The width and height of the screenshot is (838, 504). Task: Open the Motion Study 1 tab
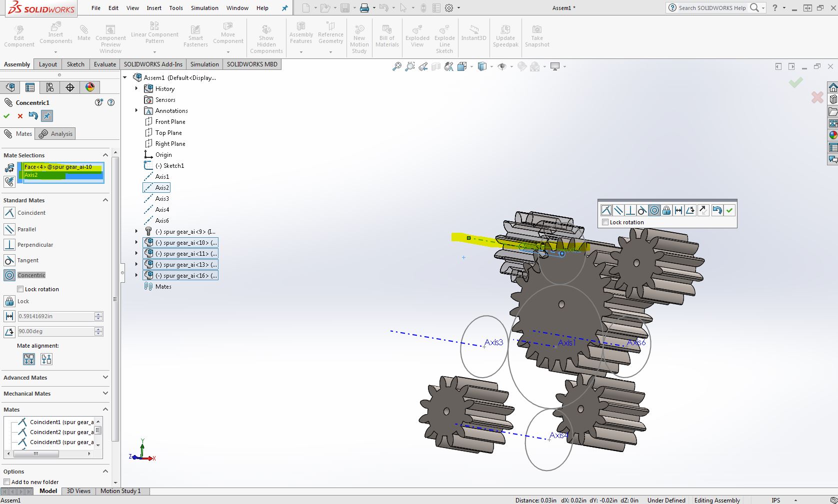[120, 491]
